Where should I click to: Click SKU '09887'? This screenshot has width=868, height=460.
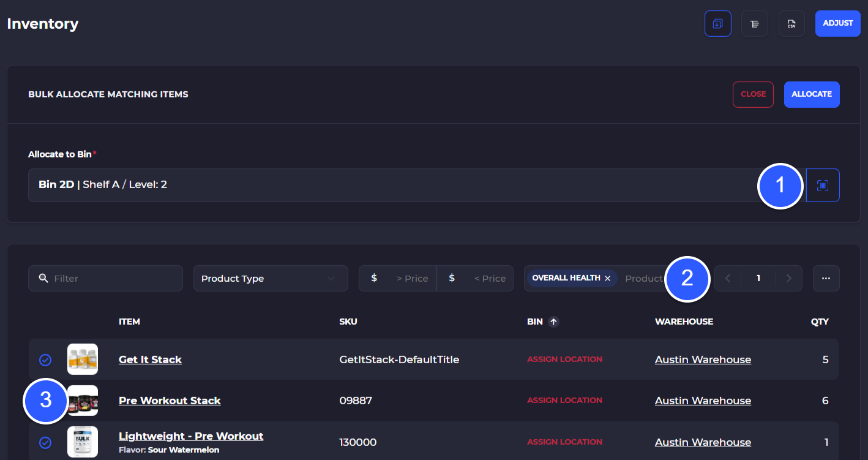click(356, 401)
